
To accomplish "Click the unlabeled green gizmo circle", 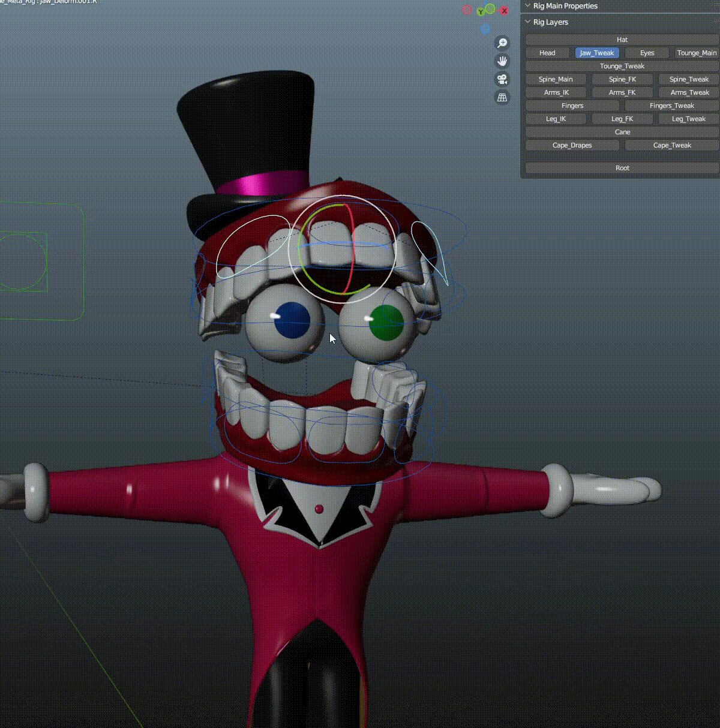I will click(x=490, y=8).
